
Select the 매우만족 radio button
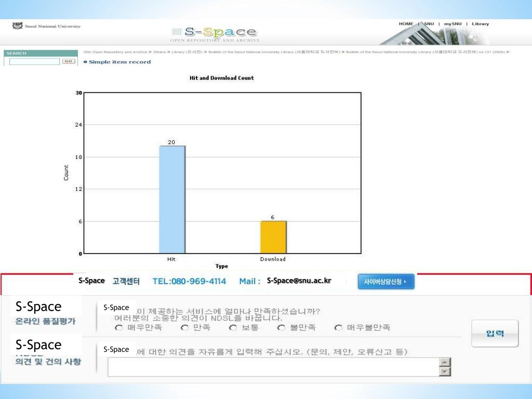coord(119,327)
